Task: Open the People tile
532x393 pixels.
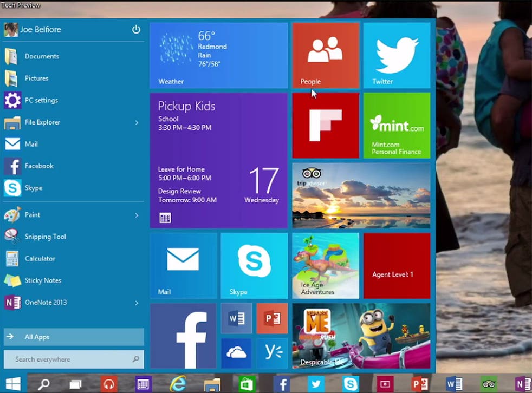Action: pyautogui.click(x=326, y=55)
